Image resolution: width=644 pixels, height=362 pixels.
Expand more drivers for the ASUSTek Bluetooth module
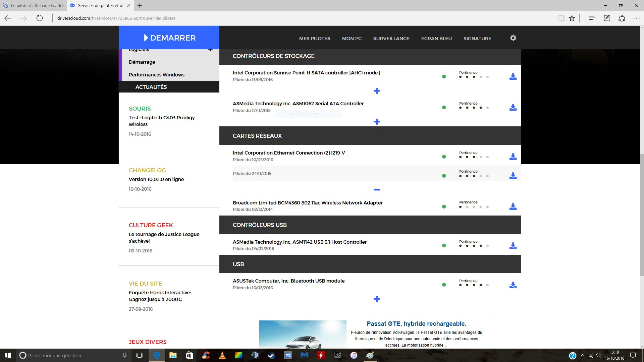(377, 299)
